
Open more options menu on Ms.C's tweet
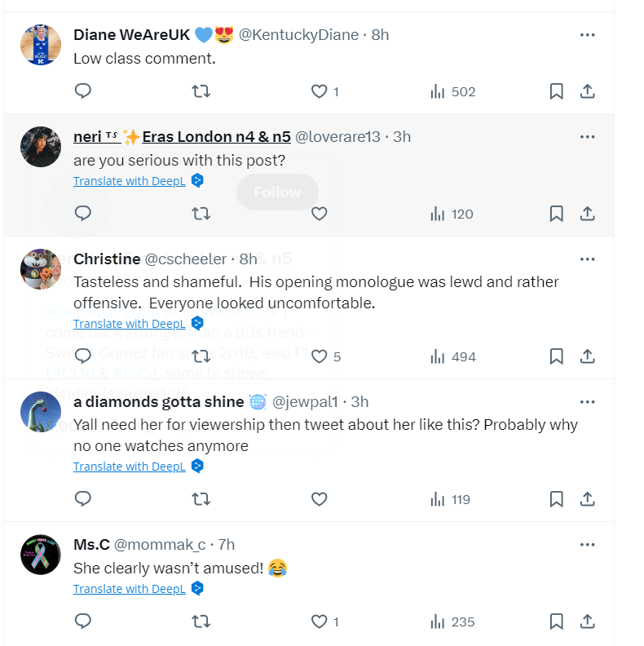coord(587,545)
